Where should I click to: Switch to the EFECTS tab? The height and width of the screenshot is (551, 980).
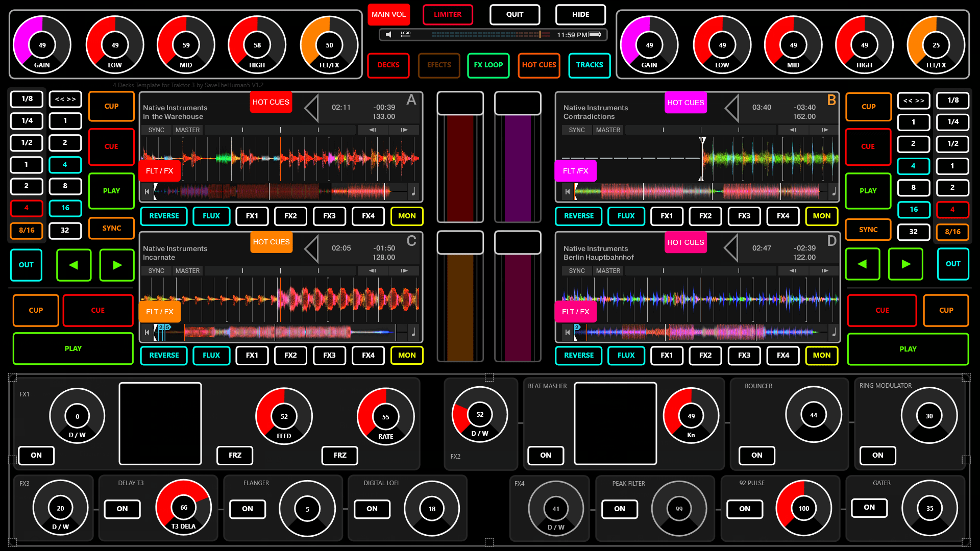(x=439, y=65)
